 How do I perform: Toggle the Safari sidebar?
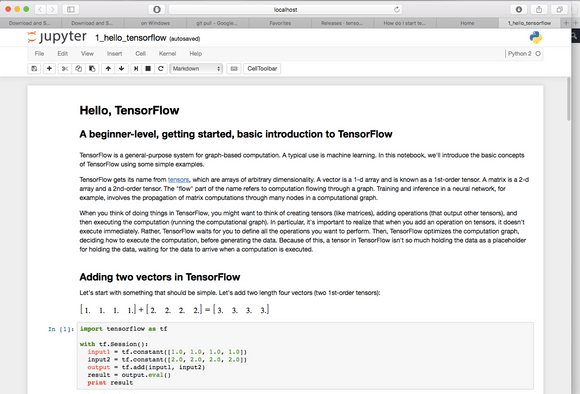(x=71, y=9)
